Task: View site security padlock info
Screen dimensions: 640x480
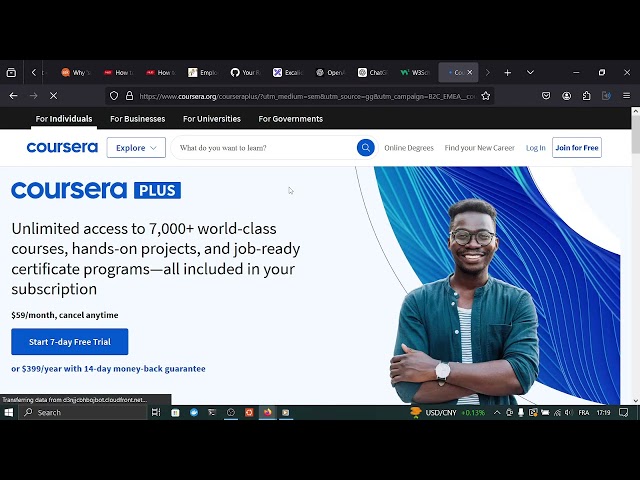Action: 129,96
